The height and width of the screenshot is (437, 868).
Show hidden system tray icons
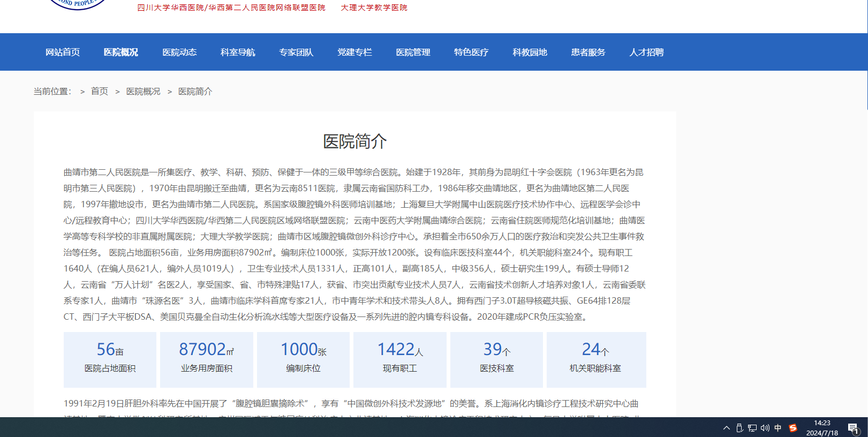(x=727, y=427)
